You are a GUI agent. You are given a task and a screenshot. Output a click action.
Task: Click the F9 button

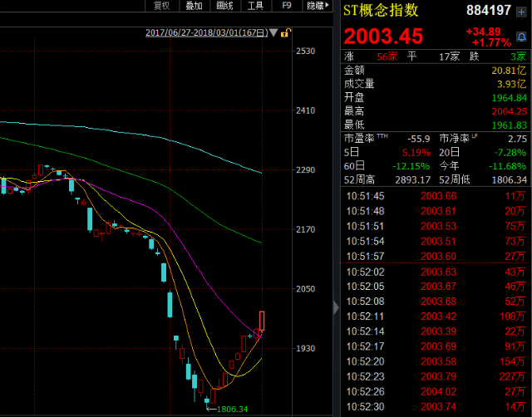pos(287,6)
